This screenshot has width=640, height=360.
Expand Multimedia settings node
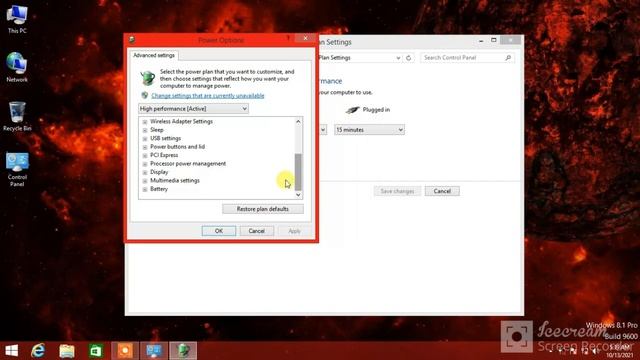[x=145, y=181]
